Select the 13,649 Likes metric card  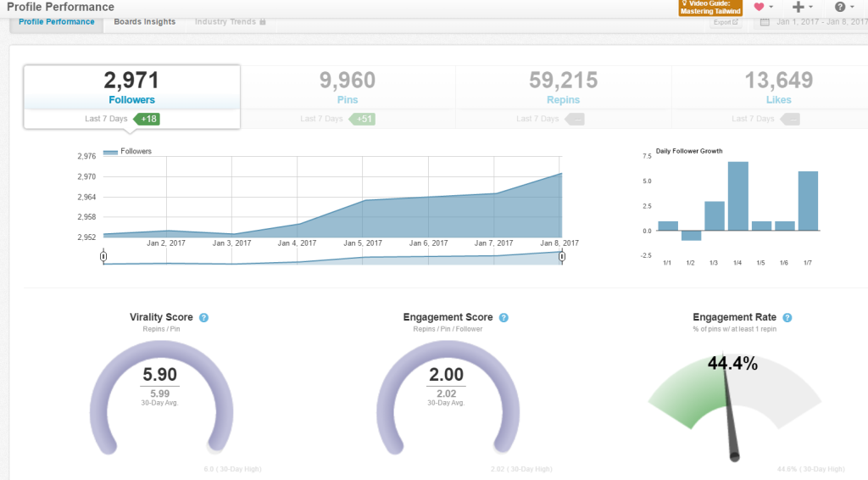(x=770, y=97)
